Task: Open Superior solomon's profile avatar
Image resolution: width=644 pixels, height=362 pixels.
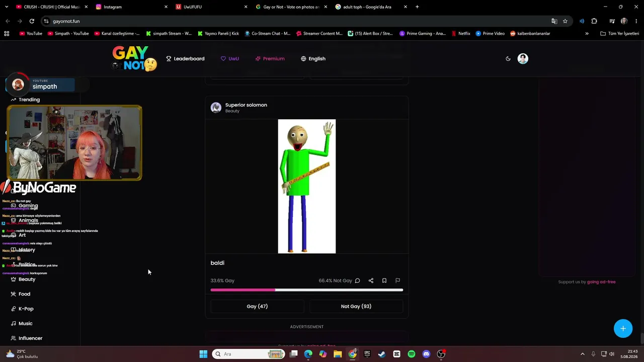Action: click(x=216, y=108)
